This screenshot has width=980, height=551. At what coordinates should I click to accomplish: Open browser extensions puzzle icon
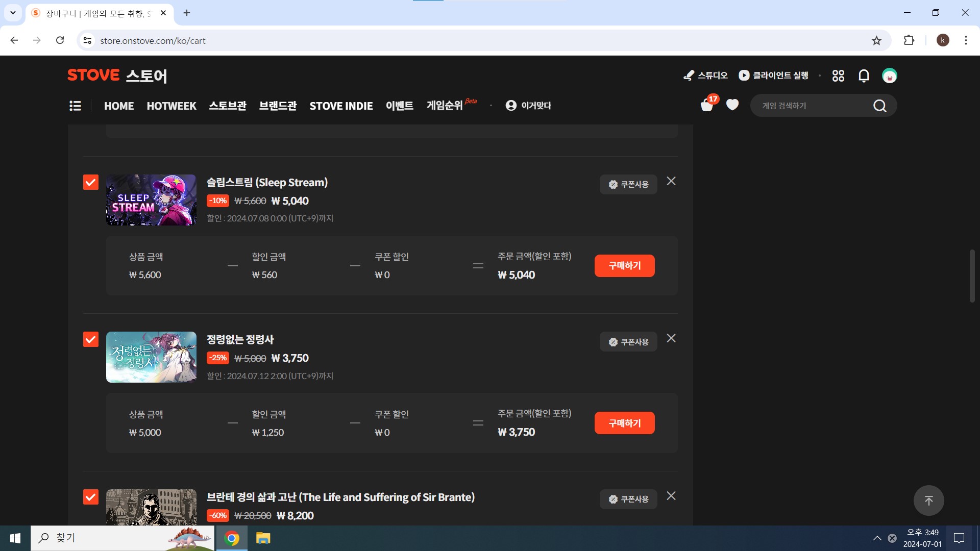[x=909, y=40]
